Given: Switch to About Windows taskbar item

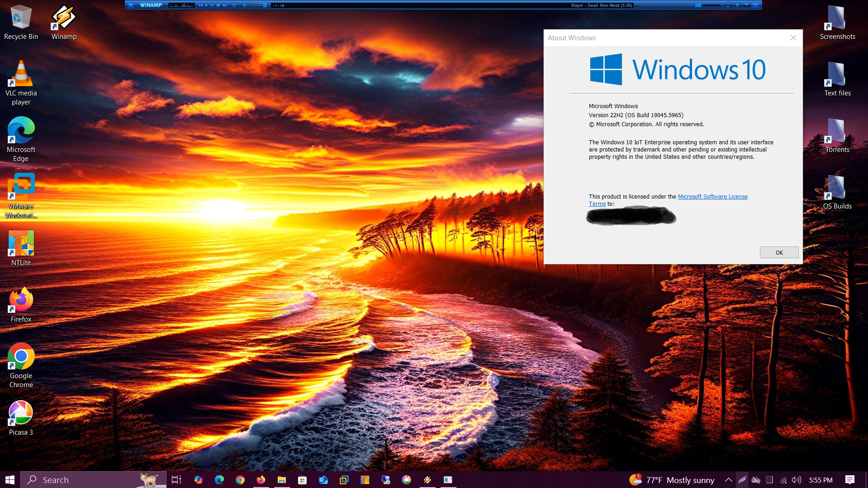Looking at the screenshot, I should (x=448, y=480).
